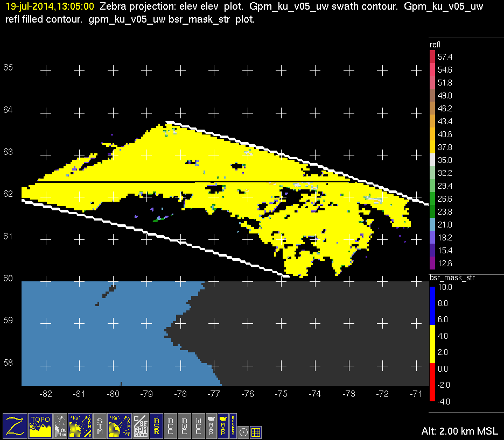
Task: Toggle the grid overlay icon
Action: pos(256,431)
